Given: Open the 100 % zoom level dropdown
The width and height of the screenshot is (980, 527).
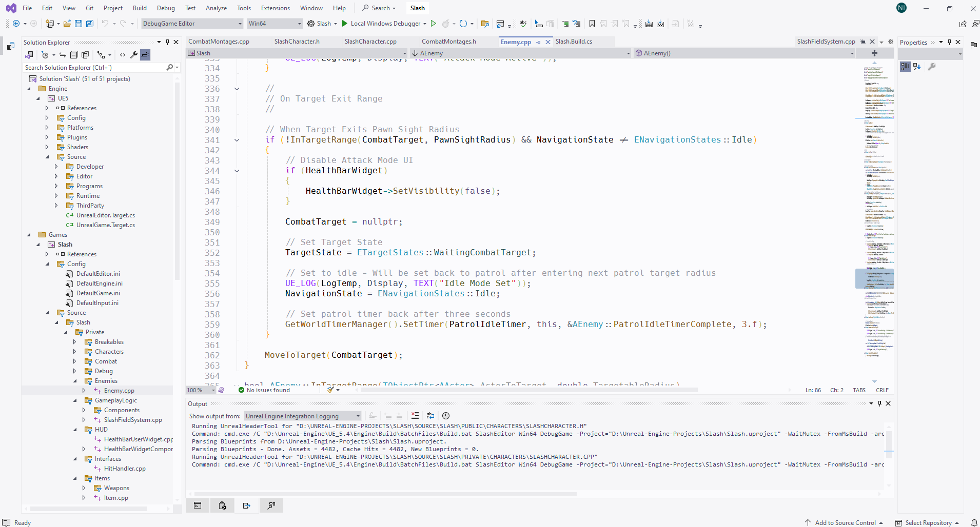Looking at the screenshot, I should click(x=201, y=390).
